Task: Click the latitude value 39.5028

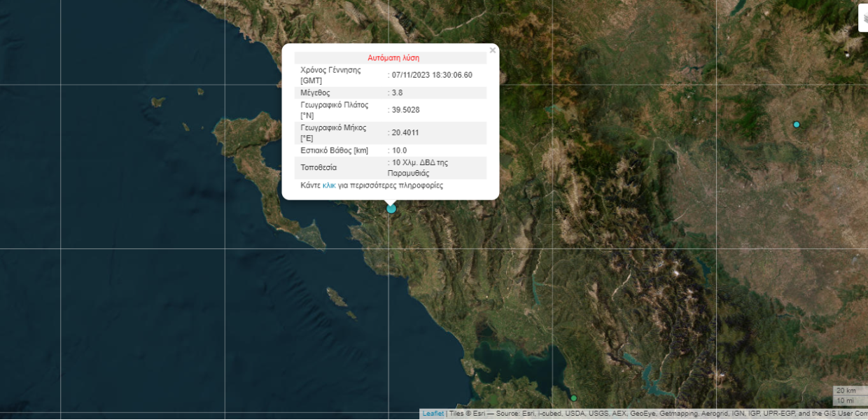Action: click(405, 110)
